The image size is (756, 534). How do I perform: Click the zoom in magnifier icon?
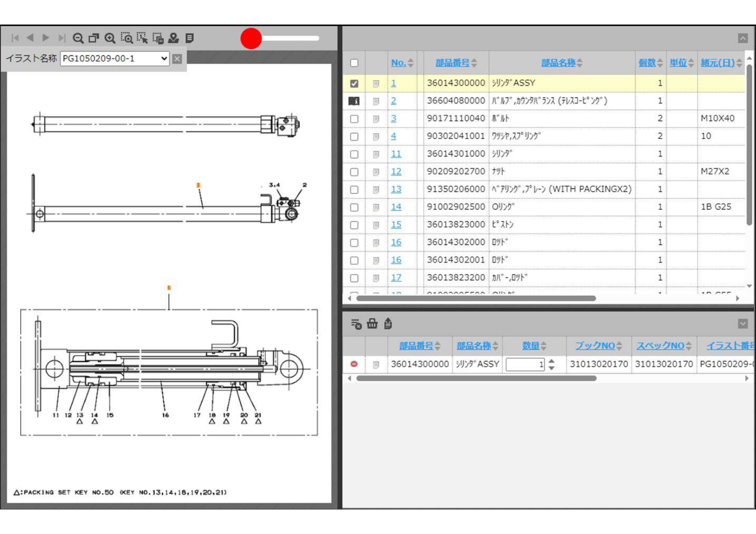[110, 38]
